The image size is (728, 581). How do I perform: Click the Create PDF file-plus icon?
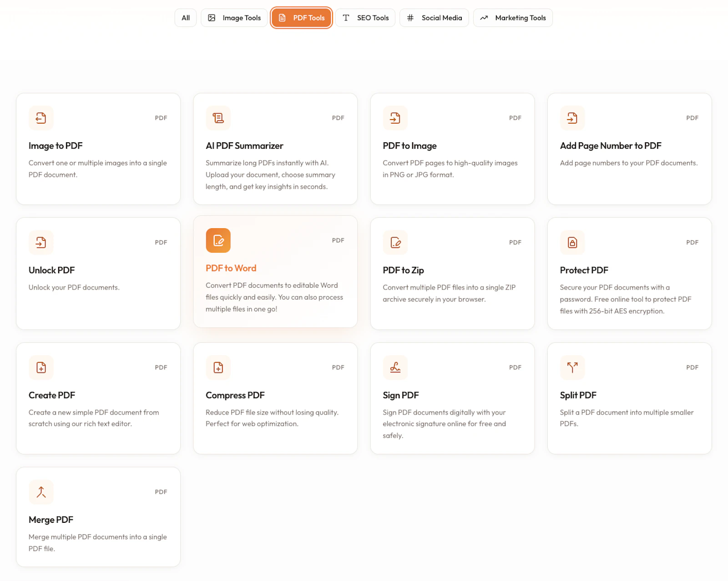pyautogui.click(x=41, y=367)
